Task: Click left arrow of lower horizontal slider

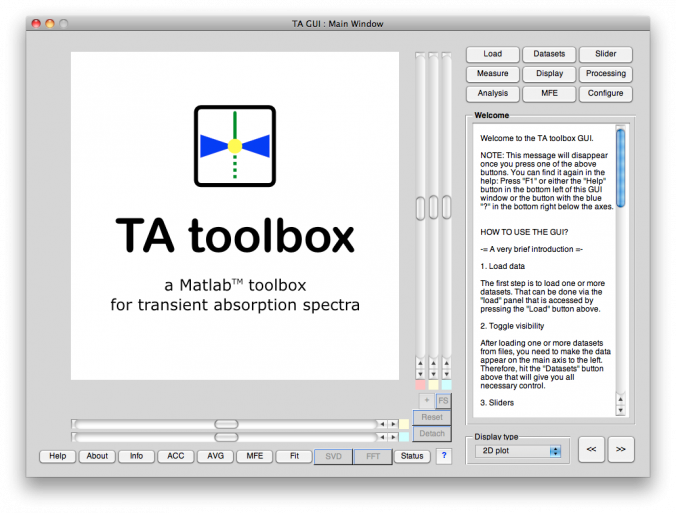Action: pos(382,437)
